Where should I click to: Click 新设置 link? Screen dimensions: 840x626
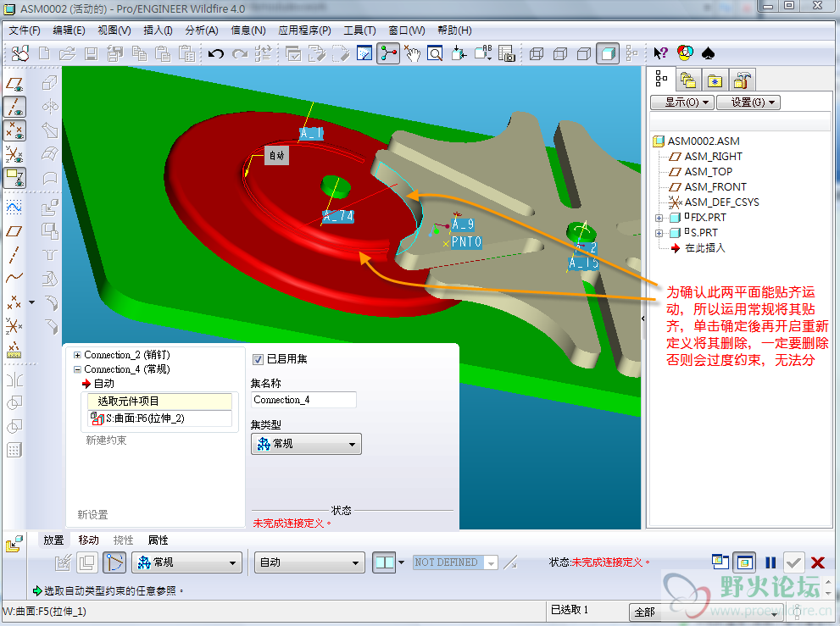92,515
